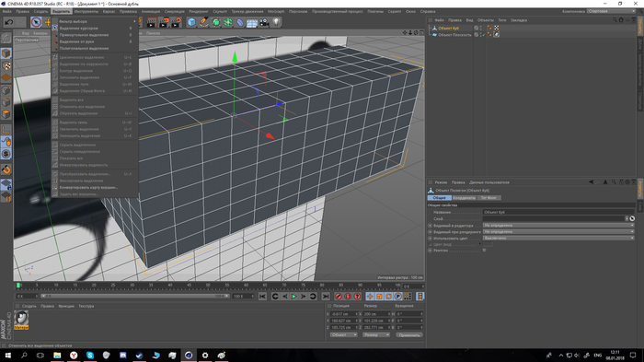The image size is (644, 362).
Task: Click the timeline preview range slider
Action: 134,296
